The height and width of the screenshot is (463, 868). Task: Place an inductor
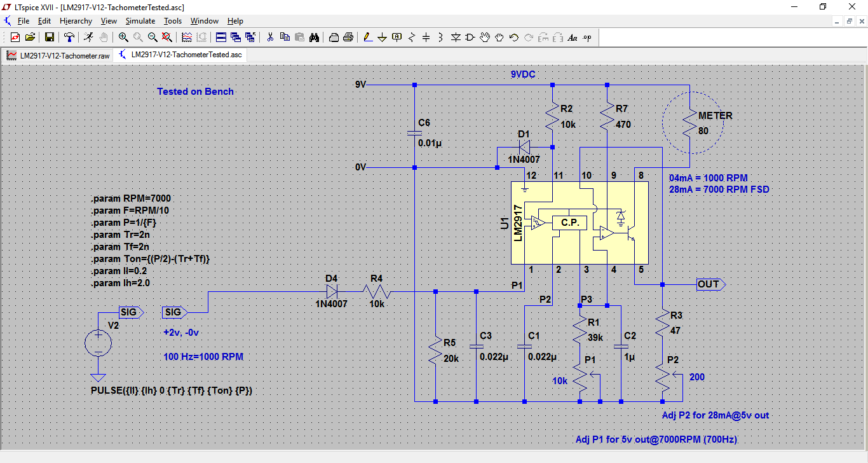[x=440, y=38]
